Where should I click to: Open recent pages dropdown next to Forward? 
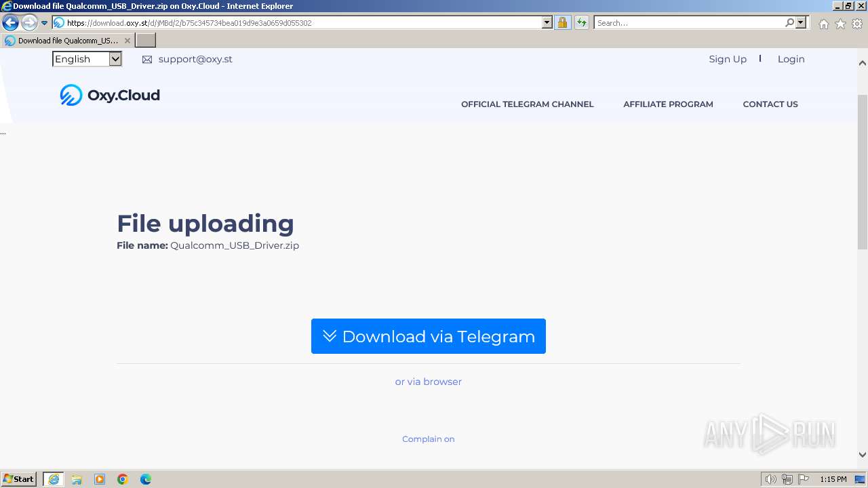click(45, 23)
